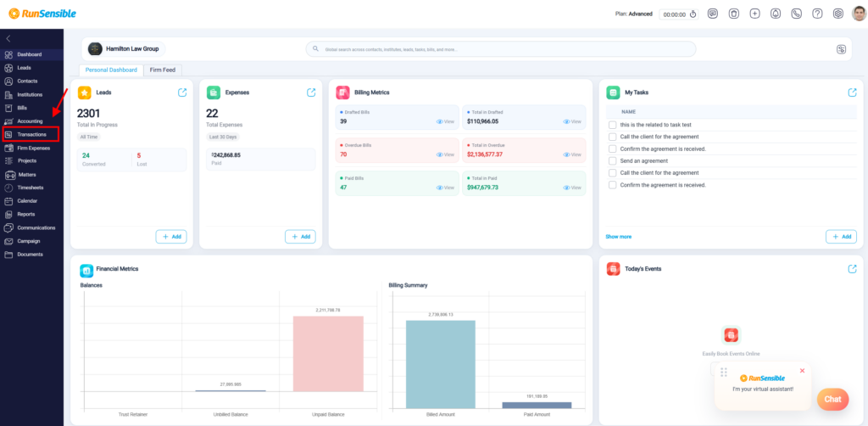Open Accounting in the sidebar
The image size is (868, 426).
[31, 121]
